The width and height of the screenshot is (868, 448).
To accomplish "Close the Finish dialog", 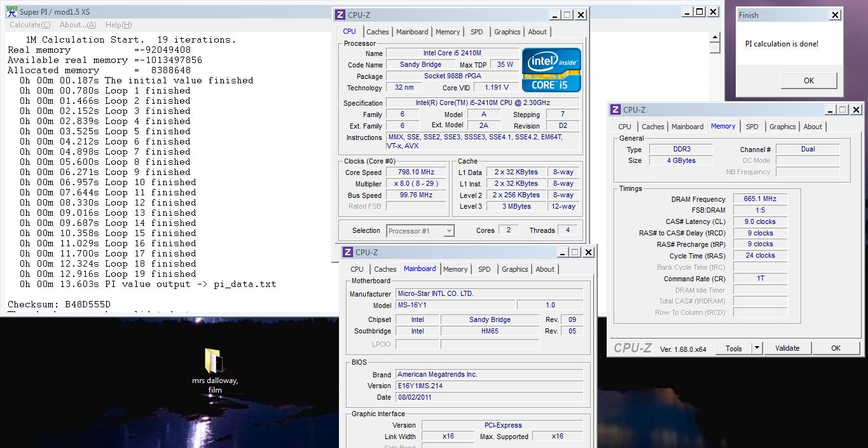I will pyautogui.click(x=835, y=15).
